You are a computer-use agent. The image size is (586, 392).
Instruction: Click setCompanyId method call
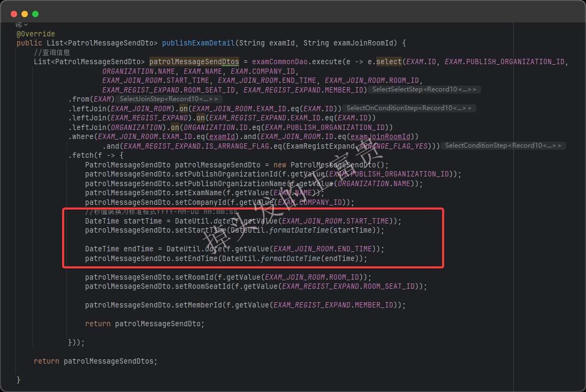(200, 202)
